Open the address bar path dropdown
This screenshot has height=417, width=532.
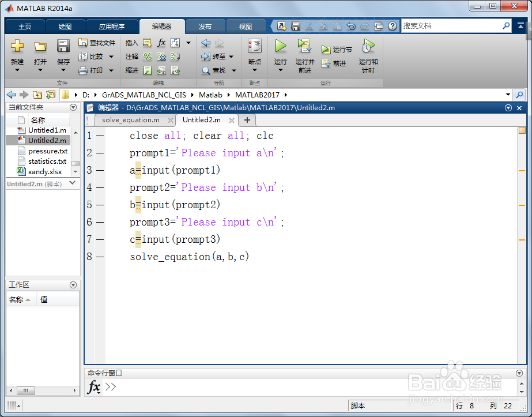[508, 95]
